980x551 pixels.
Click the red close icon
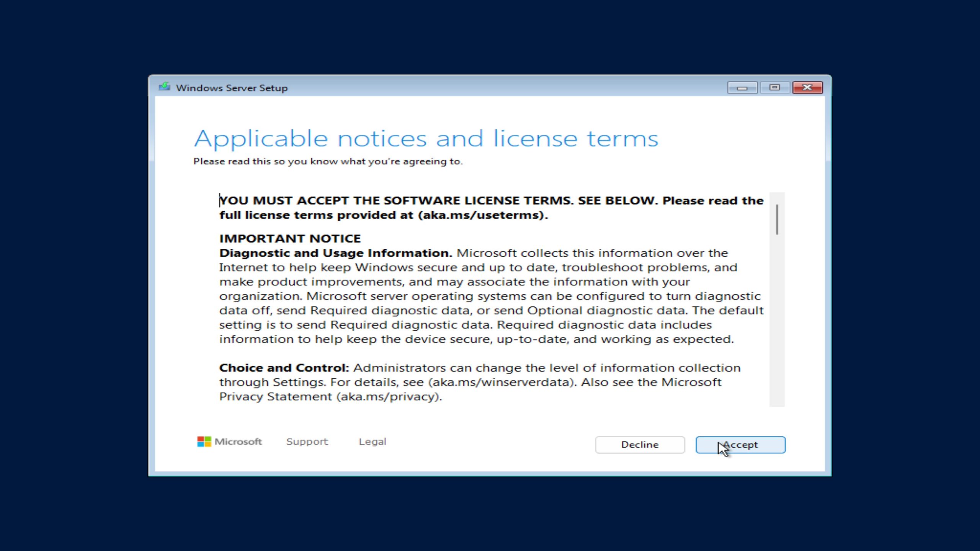(x=808, y=87)
